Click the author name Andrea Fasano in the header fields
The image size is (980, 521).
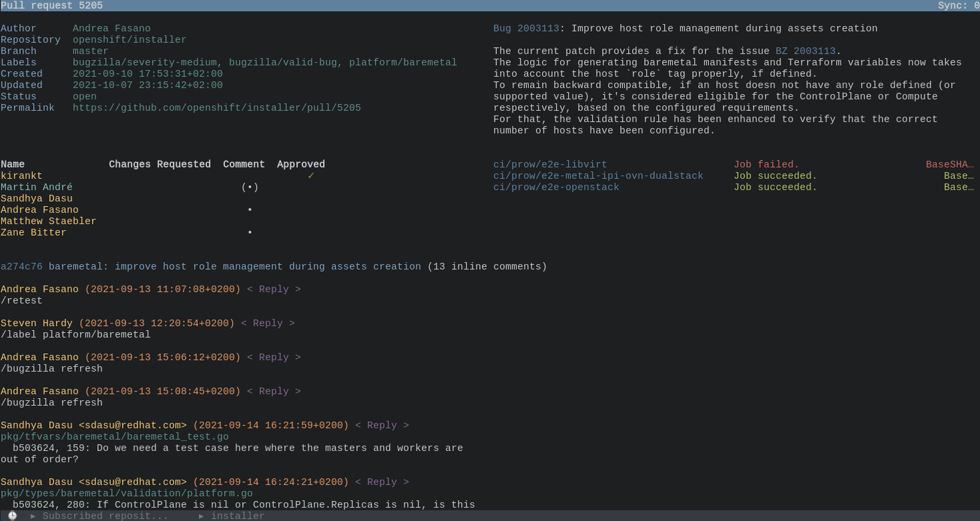(x=111, y=29)
